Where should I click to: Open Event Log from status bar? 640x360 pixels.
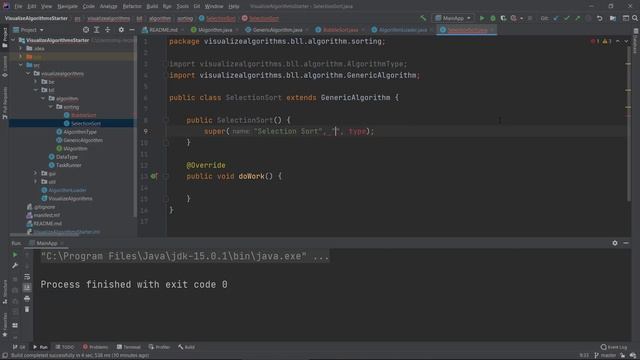pos(613,347)
